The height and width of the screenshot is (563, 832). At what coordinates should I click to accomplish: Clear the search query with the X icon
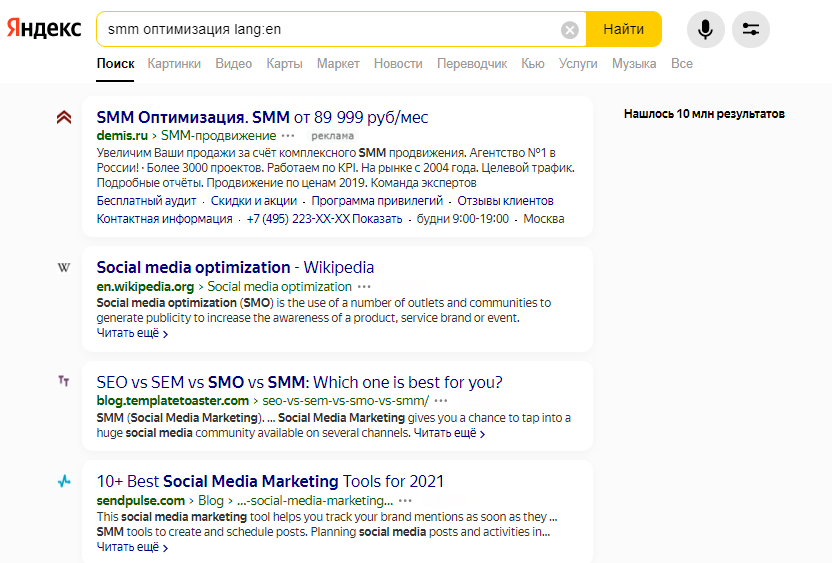(569, 30)
